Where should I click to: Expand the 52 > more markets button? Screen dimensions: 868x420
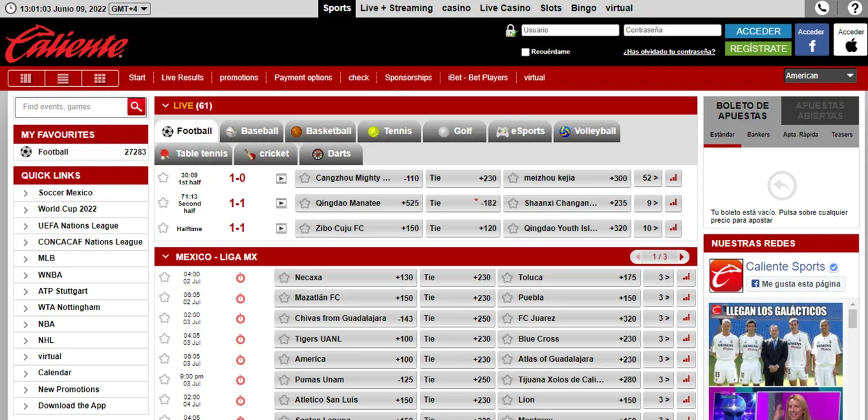pyautogui.click(x=648, y=178)
